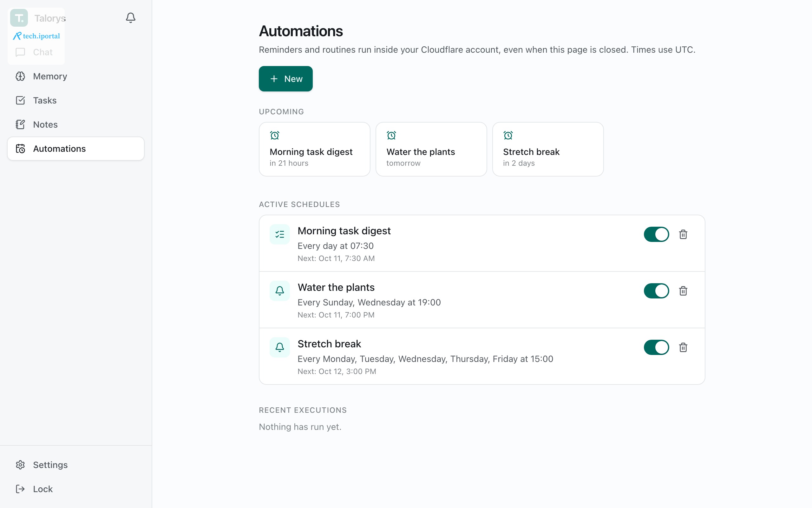Turn off the Water the plants toggle
The image size is (812, 508).
pyautogui.click(x=656, y=291)
